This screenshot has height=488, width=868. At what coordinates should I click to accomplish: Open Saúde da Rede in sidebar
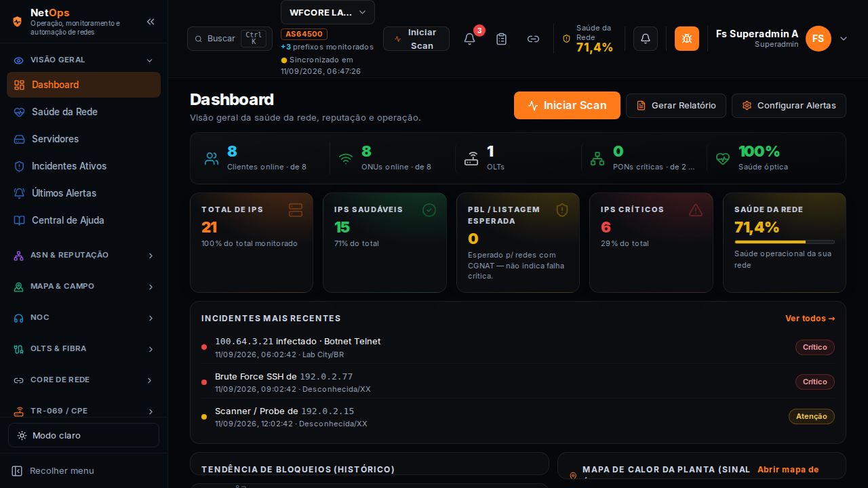83,112
